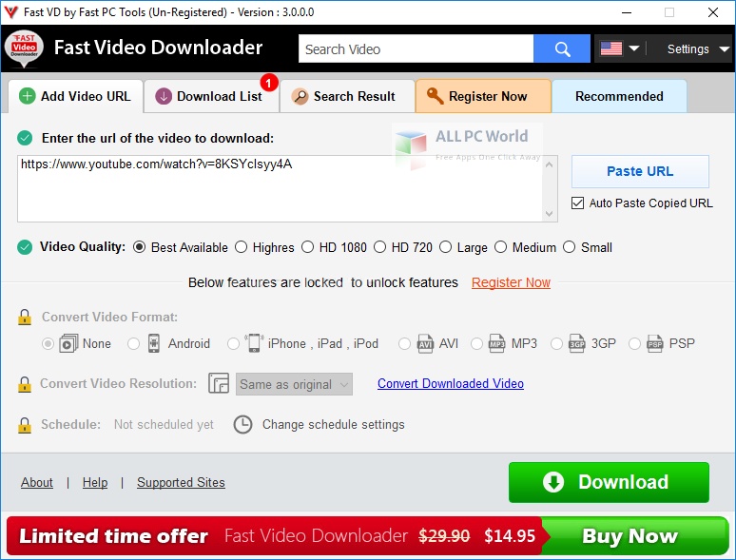Open Convert Downloaded Video link
Image resolution: width=736 pixels, height=560 pixels.
(x=451, y=383)
